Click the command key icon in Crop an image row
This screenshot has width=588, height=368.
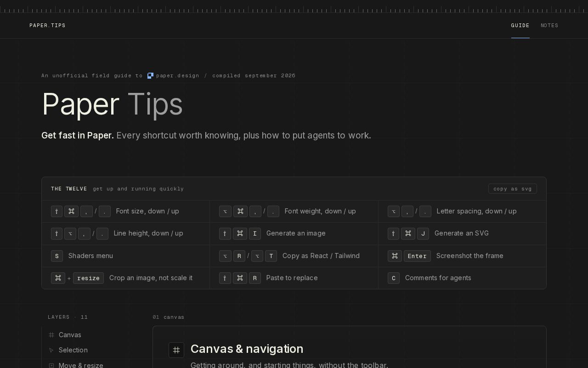pos(58,278)
